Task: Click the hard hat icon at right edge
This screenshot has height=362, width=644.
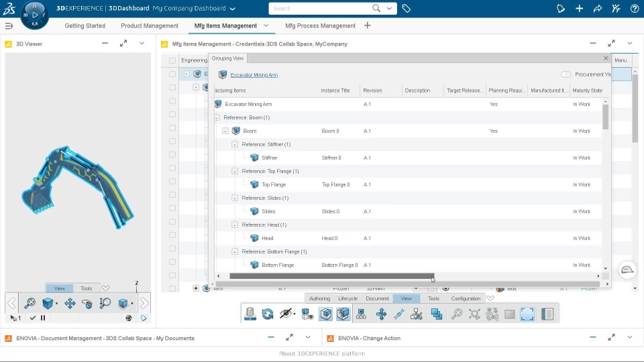Action: pos(627,270)
